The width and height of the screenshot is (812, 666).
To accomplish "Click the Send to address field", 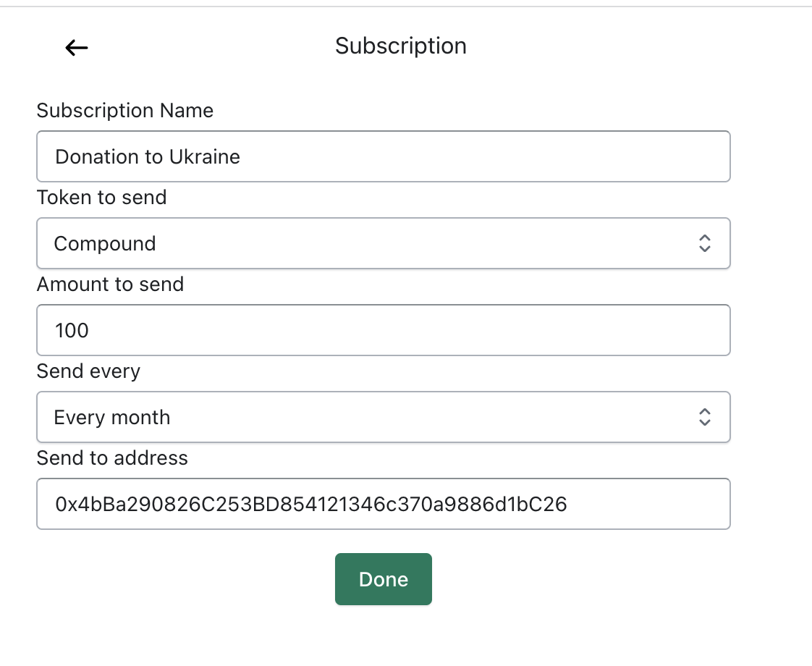I will [384, 504].
